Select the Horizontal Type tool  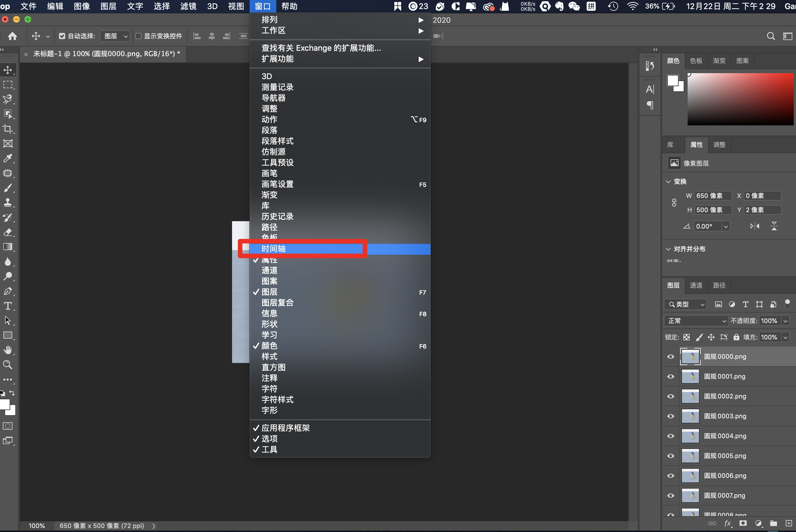(x=7, y=306)
